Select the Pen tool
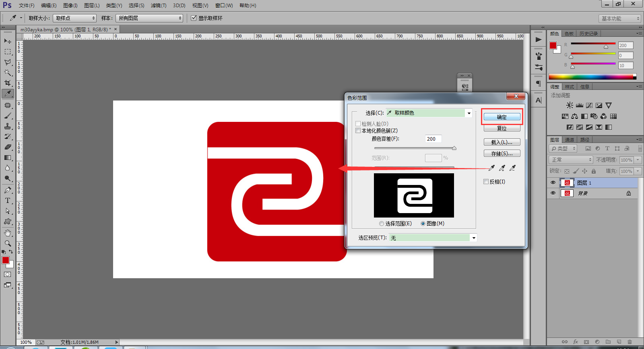 (x=8, y=190)
